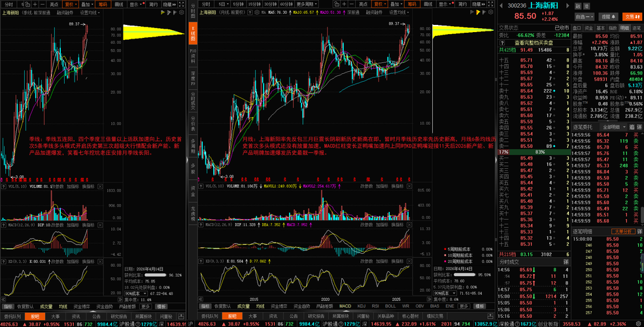Click the 港 badge next to the stock name

point(586,6)
